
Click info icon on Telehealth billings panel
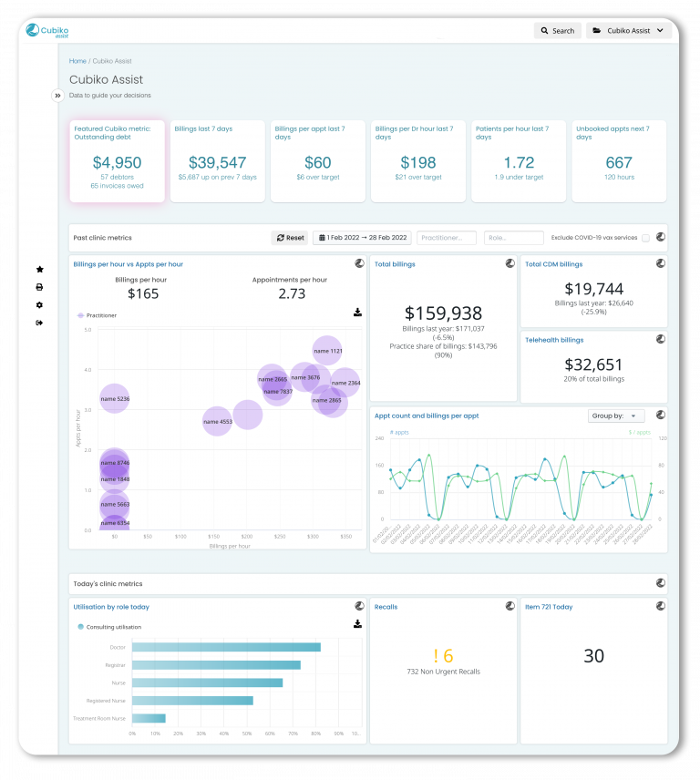(661, 339)
